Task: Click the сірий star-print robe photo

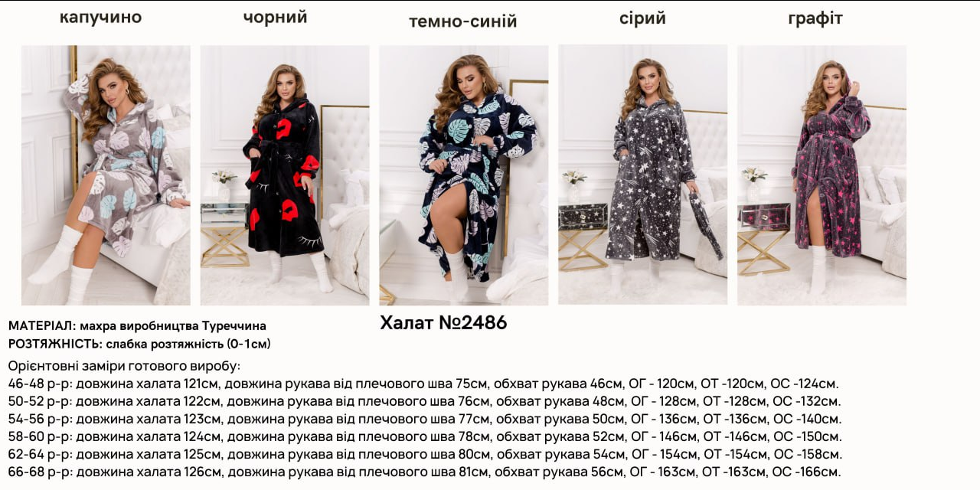Action: click(x=643, y=175)
